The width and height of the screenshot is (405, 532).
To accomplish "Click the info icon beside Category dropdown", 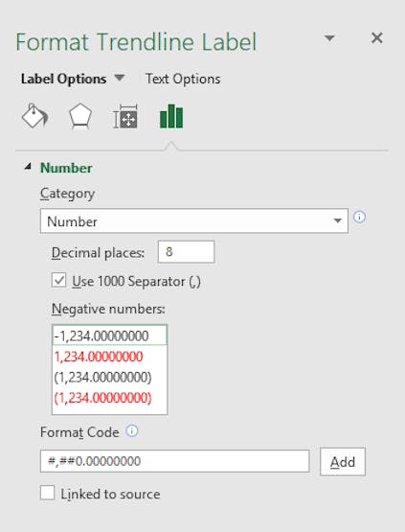I will coord(360,217).
